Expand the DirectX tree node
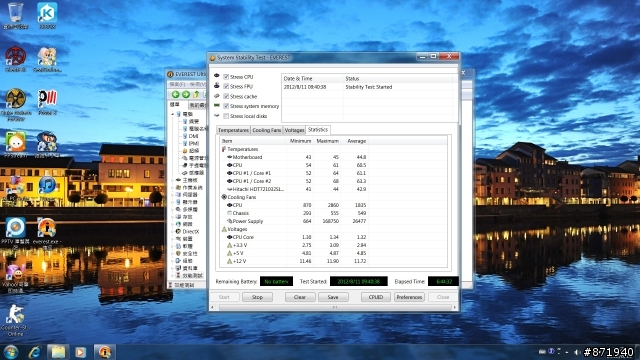This screenshot has width=640, height=360. (x=173, y=231)
